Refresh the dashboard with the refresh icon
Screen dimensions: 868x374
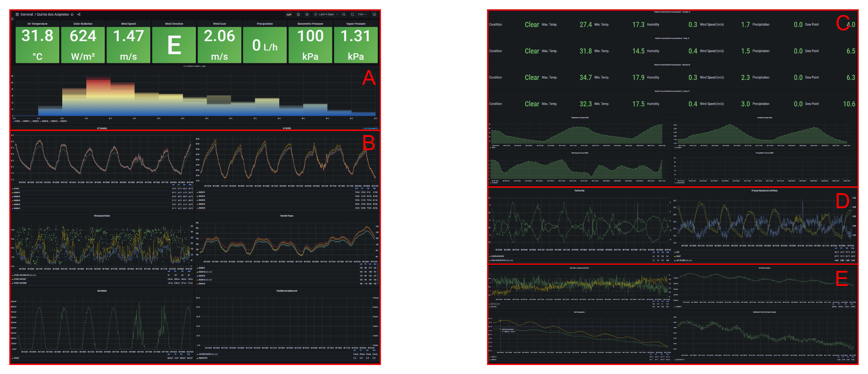(353, 14)
